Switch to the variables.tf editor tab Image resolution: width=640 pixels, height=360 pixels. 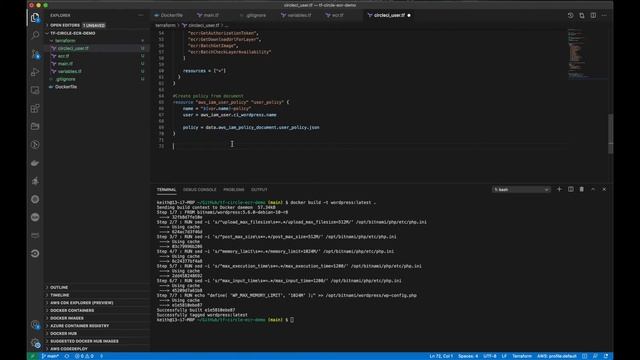pyautogui.click(x=299, y=15)
